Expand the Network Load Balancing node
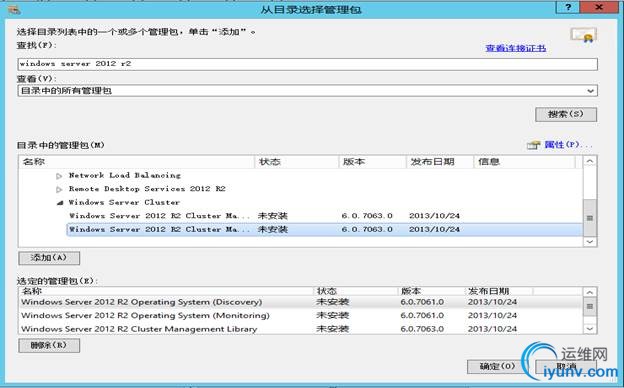The image size is (624, 388). [x=59, y=176]
